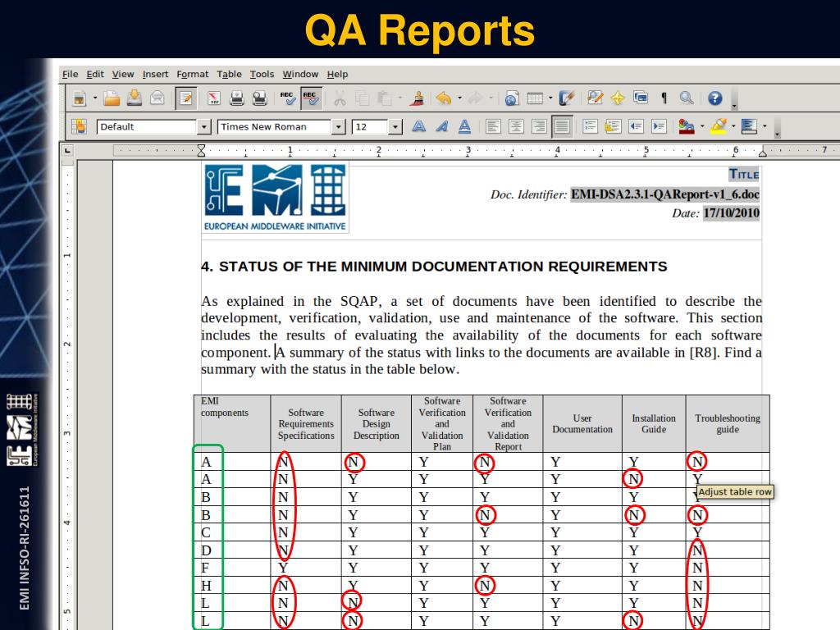840x630 pixels.
Task: Open the View menu
Action: coord(123,74)
